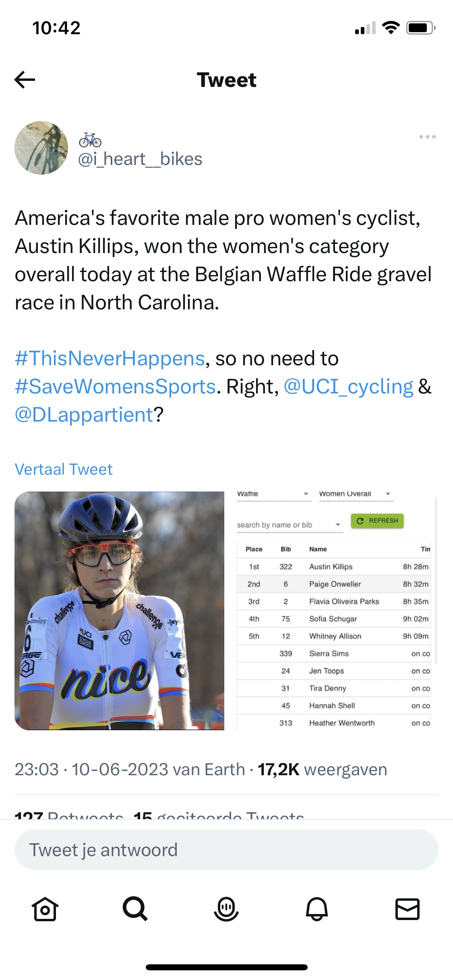Open the Home tab icon
Screen dimensions: 453x980
pos(45,909)
